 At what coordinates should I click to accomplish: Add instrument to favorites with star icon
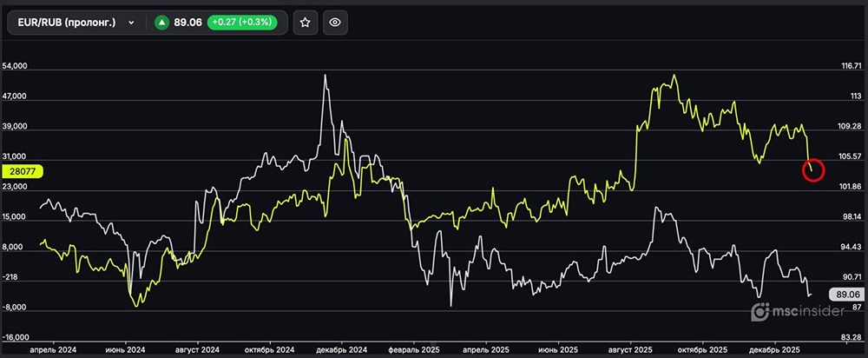click(x=305, y=23)
